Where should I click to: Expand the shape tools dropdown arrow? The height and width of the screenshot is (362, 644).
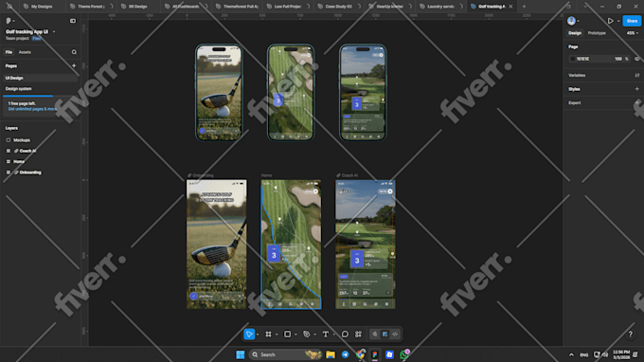pyautogui.click(x=295, y=335)
